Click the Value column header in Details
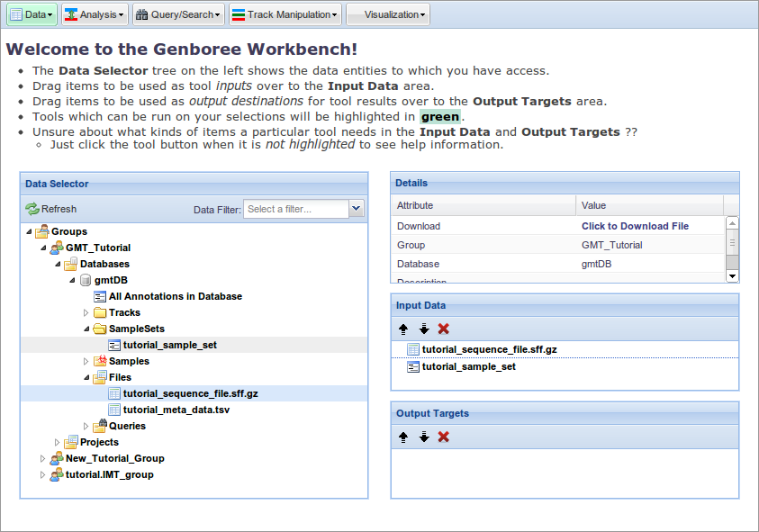The width and height of the screenshot is (759, 532). [649, 205]
